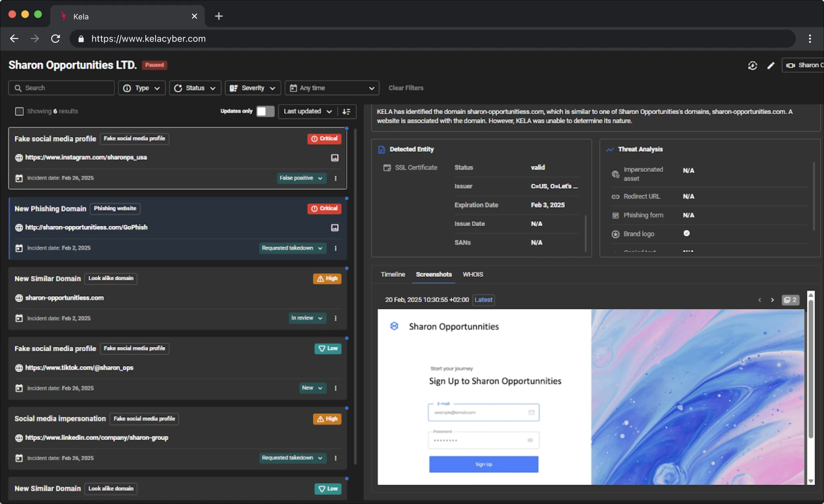Open the instagram.com/sharonps_usa link
Screen dimensions: 824x504
(86, 157)
